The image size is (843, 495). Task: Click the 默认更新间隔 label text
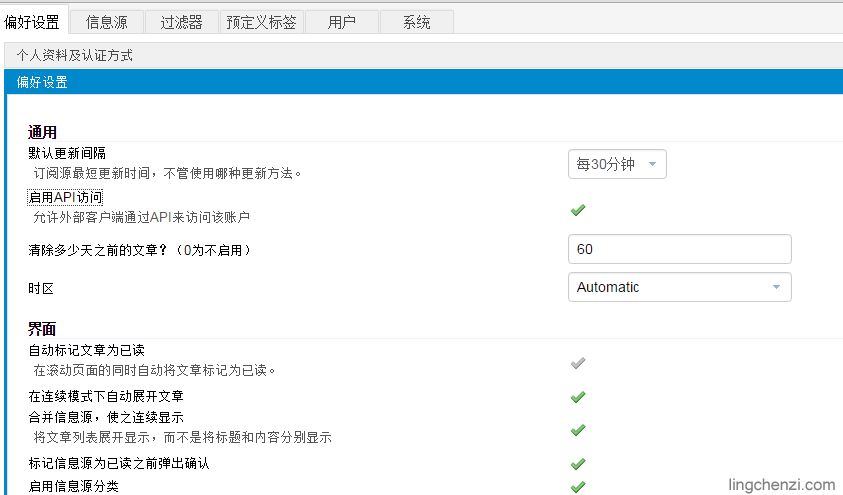point(67,153)
